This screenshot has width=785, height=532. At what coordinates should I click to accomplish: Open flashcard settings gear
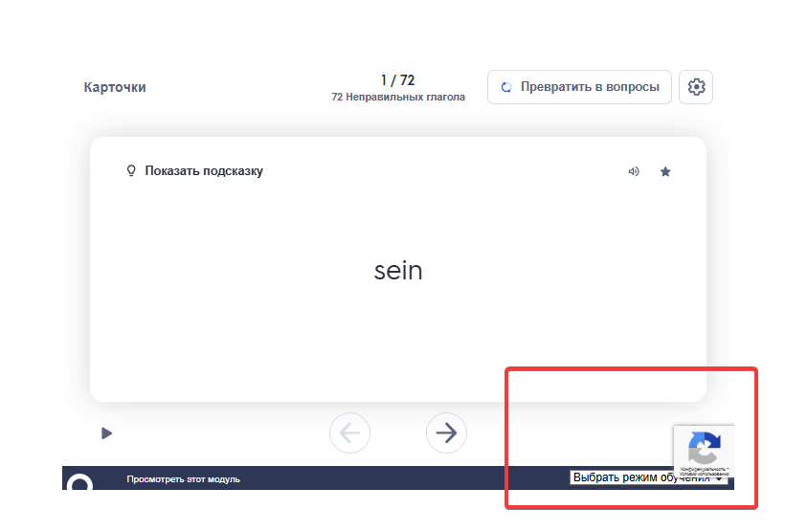[695, 87]
